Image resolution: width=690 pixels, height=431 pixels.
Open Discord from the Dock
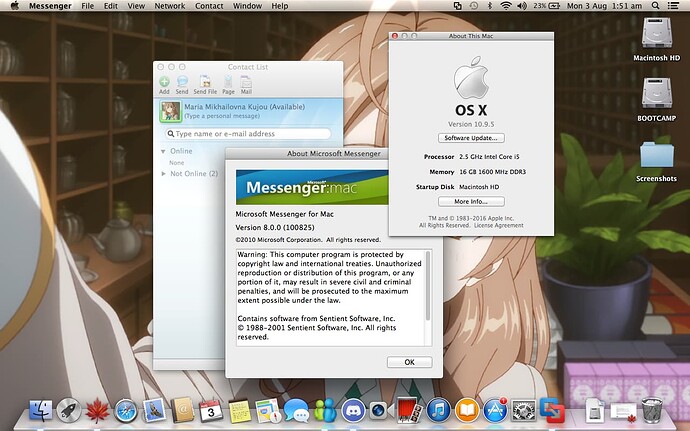(353, 411)
